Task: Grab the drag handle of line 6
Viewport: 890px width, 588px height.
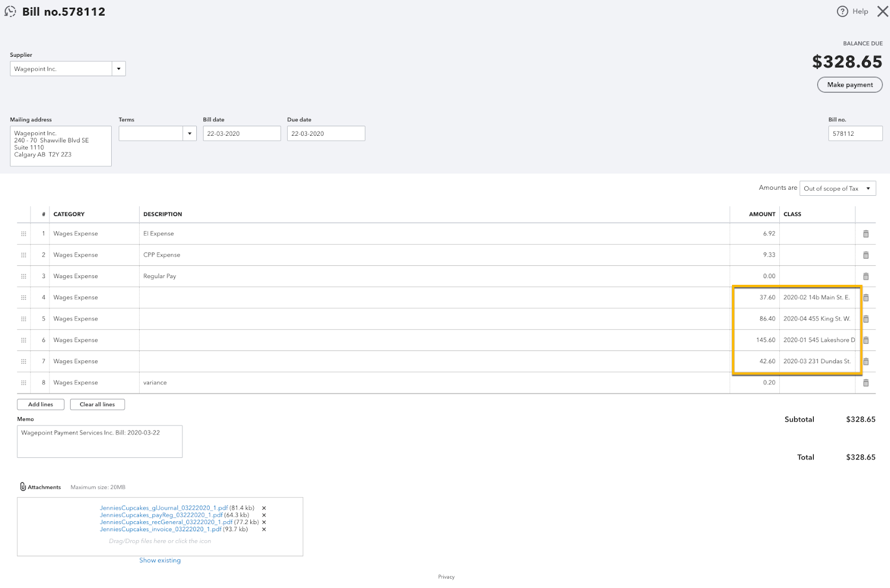Action: pos(23,340)
